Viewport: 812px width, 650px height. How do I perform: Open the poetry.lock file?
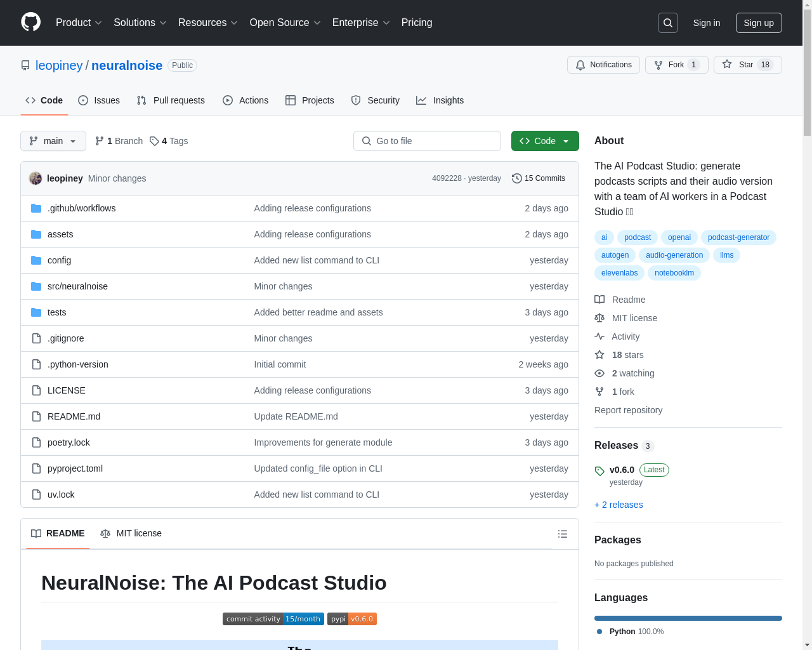pyautogui.click(x=69, y=442)
